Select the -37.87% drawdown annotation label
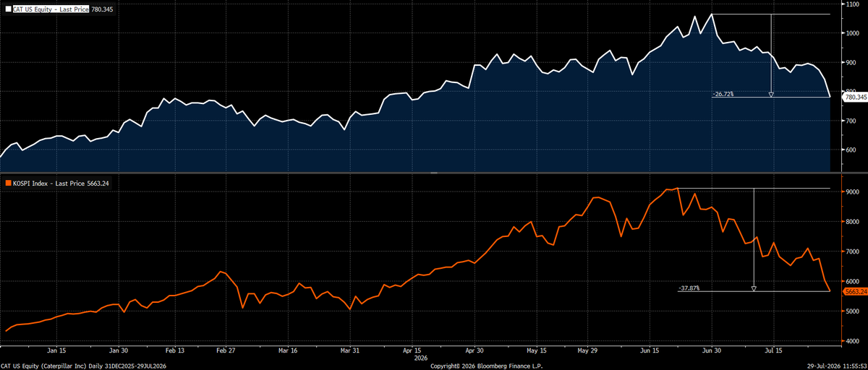868x370 pixels. pyautogui.click(x=689, y=288)
